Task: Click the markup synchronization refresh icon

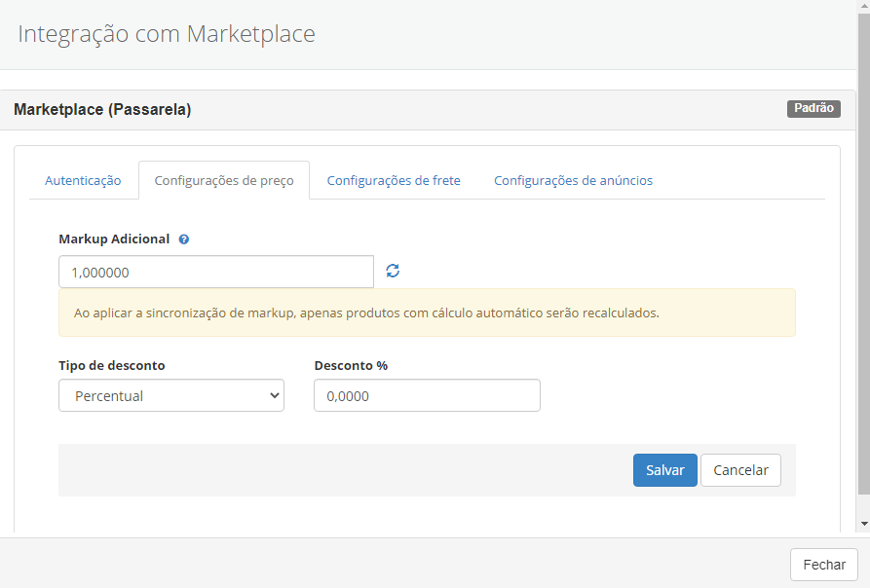Action: 393,271
